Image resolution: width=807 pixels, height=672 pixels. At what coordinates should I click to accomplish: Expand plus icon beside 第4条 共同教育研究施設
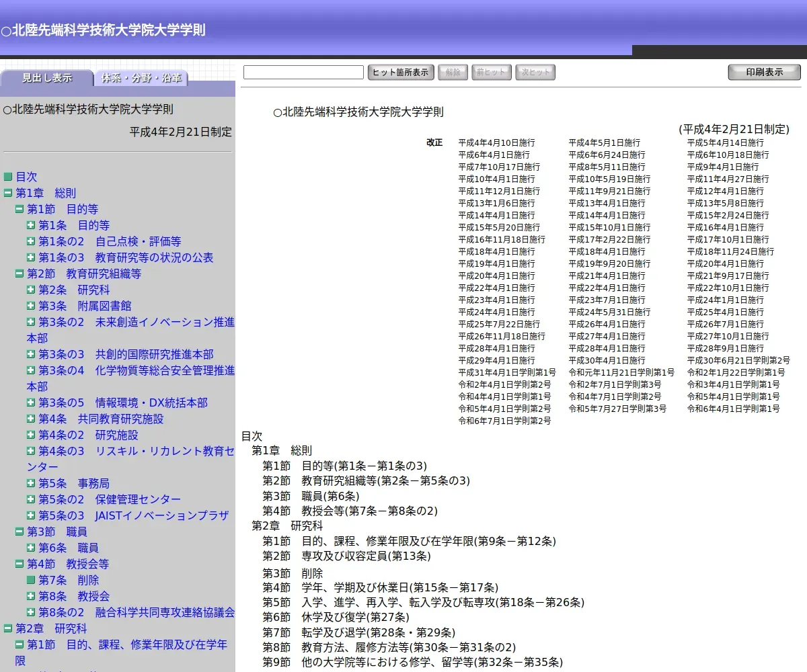coord(31,419)
